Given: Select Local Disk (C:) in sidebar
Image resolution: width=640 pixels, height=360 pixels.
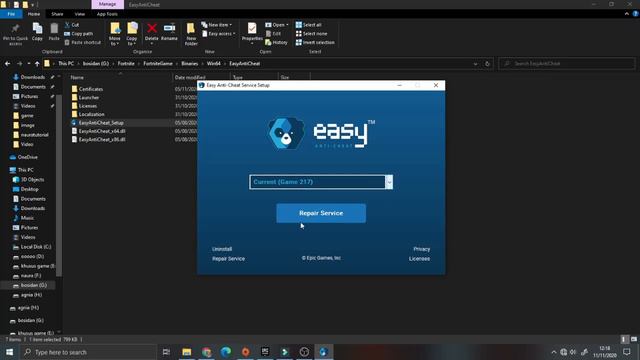Looking at the screenshot, I should click(x=36, y=247).
